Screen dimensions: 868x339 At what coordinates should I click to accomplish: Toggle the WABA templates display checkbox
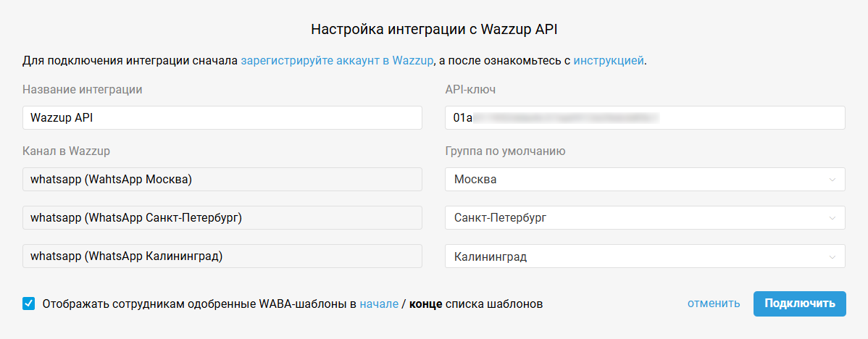click(29, 304)
